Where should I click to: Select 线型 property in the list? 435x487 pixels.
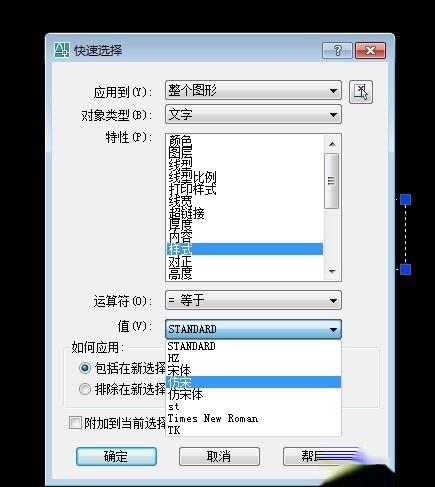244,164
